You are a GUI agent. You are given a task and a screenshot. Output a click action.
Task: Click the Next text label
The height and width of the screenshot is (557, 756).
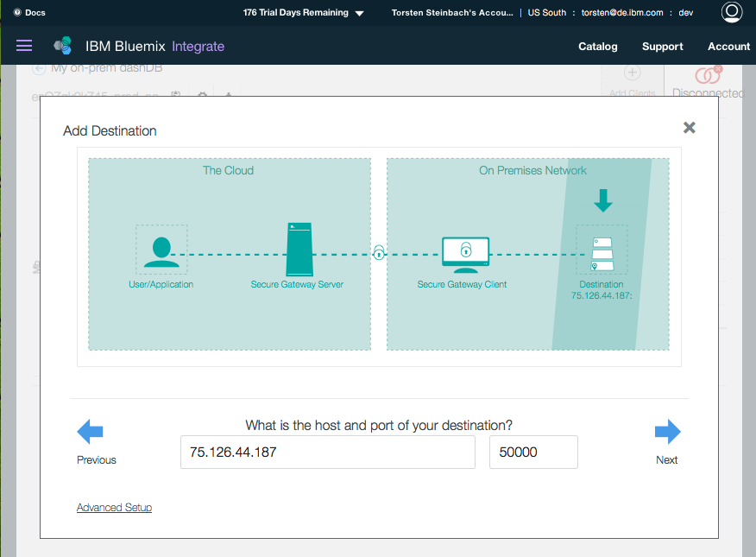pyautogui.click(x=667, y=460)
